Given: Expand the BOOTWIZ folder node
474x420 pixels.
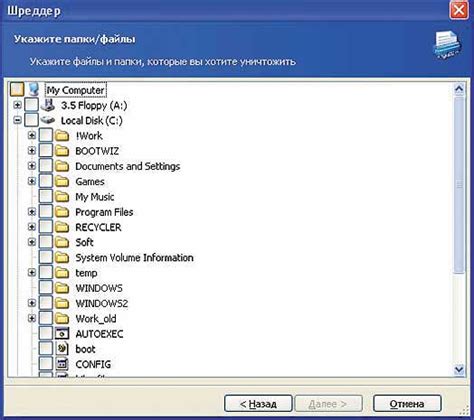Looking at the screenshot, I should pyautogui.click(x=32, y=151).
